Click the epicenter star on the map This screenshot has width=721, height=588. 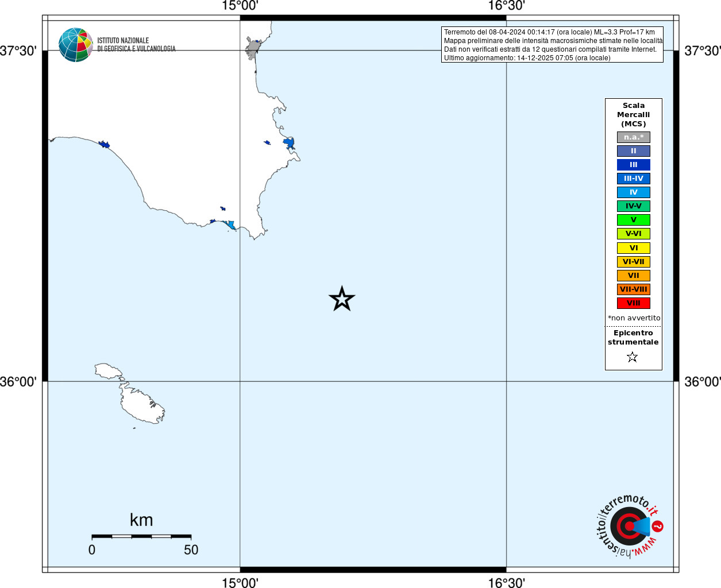coord(342,299)
